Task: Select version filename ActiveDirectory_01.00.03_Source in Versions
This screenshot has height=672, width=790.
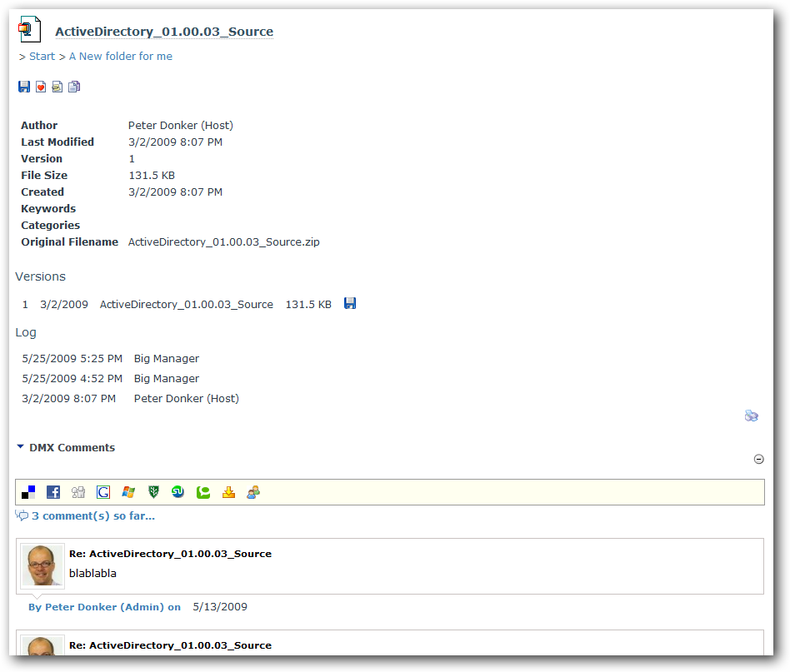Action: coord(187,305)
